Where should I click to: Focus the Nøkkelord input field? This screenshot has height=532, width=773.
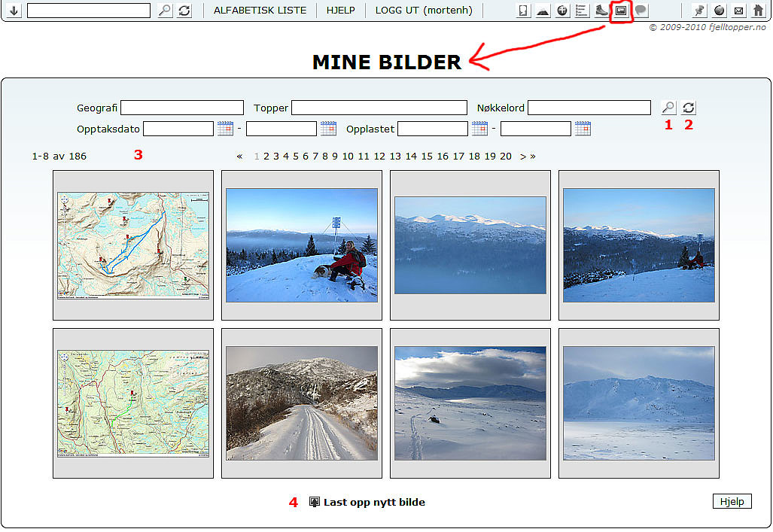(589, 108)
